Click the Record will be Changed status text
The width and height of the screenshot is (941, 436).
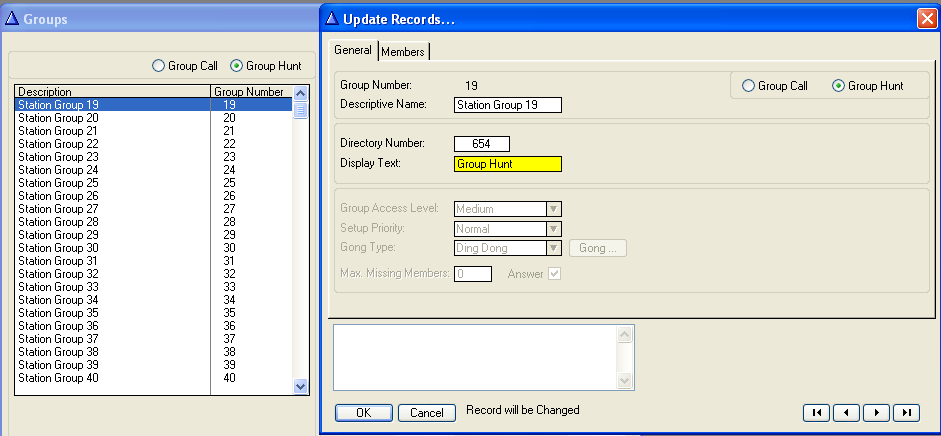point(523,410)
